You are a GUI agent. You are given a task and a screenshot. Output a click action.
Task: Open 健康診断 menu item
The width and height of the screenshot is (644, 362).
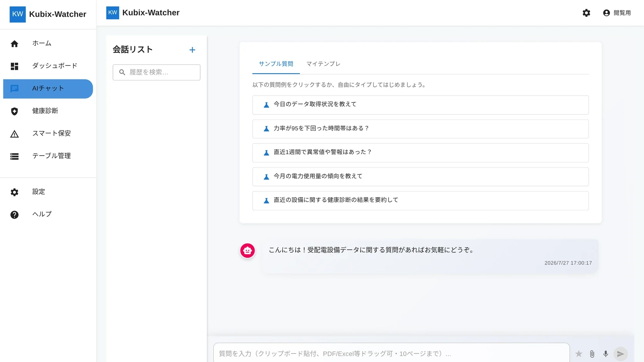click(x=48, y=111)
